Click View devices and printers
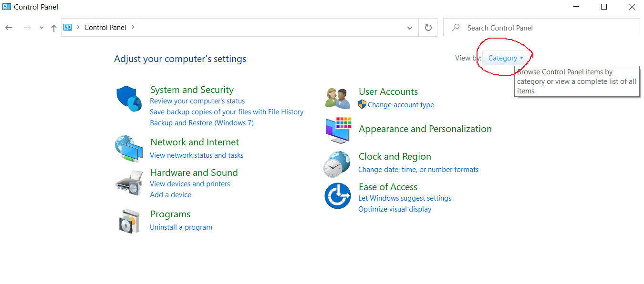644x284 pixels. (190, 184)
